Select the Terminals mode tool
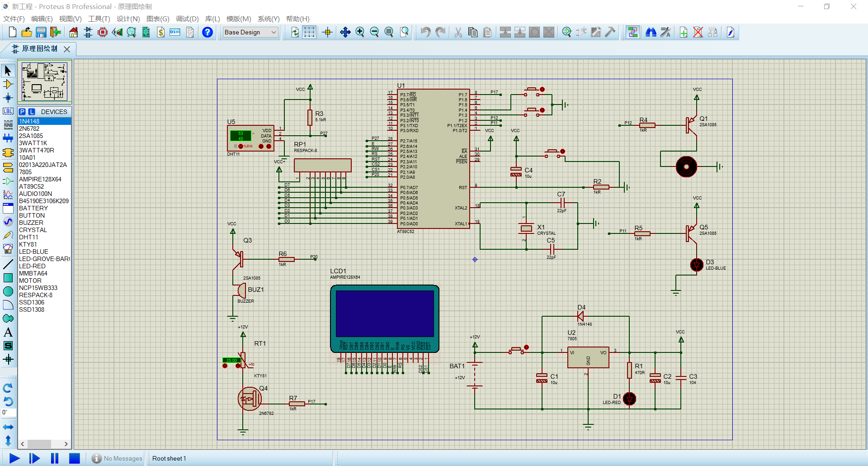Image resolution: width=868 pixels, height=466 pixels. click(8, 167)
